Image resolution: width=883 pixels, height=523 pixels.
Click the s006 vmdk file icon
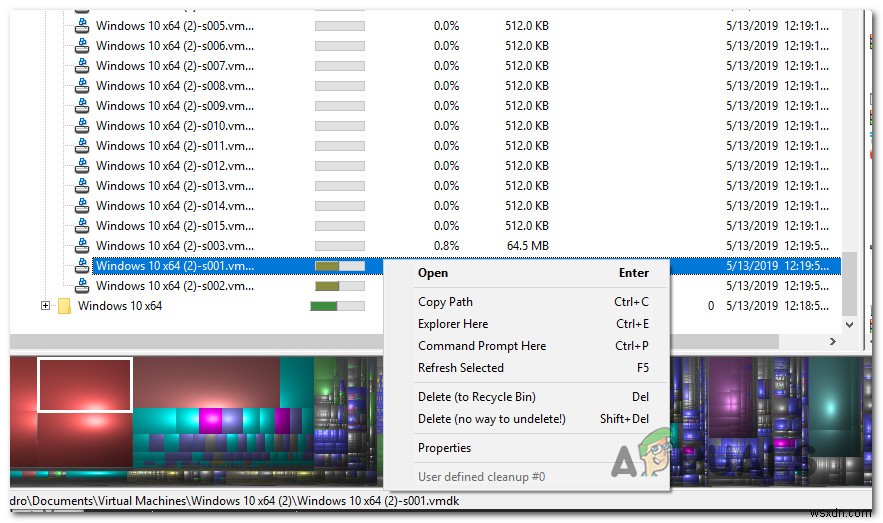[x=82, y=46]
